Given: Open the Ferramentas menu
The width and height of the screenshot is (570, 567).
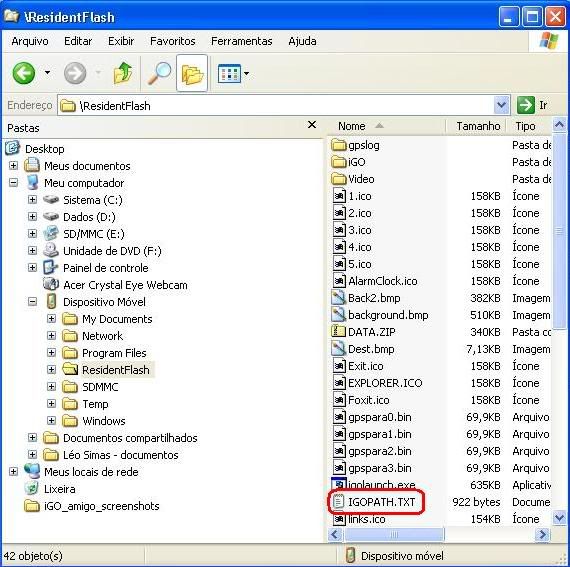Looking at the screenshot, I should 242,41.
